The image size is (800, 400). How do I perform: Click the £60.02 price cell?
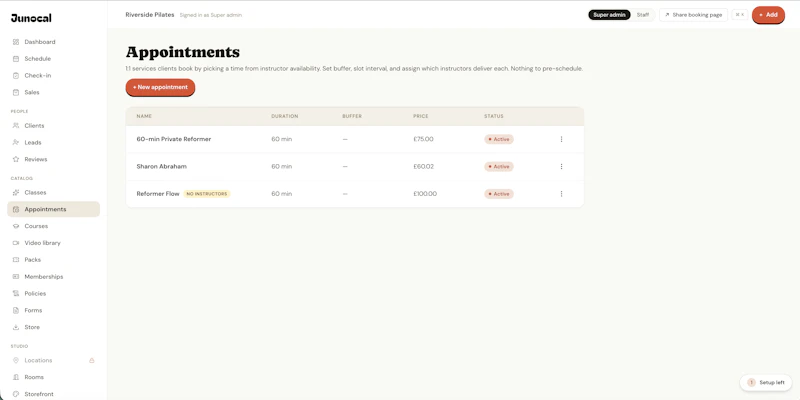(x=423, y=166)
